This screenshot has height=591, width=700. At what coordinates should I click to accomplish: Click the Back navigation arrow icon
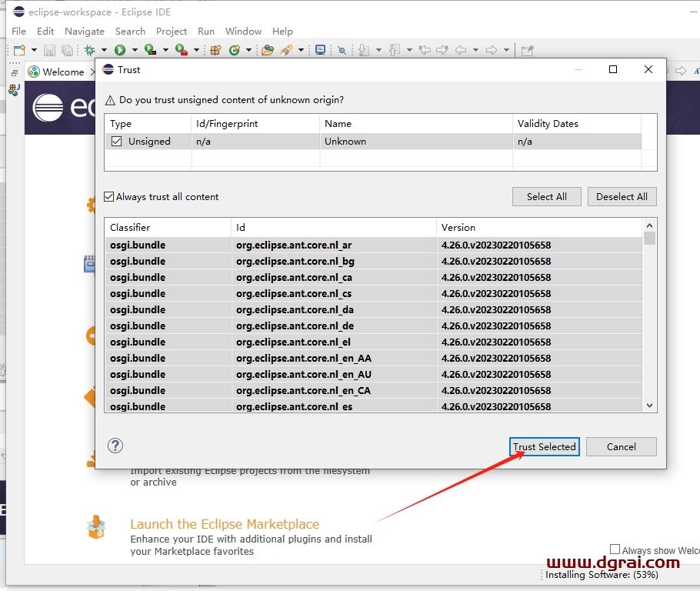click(x=461, y=50)
